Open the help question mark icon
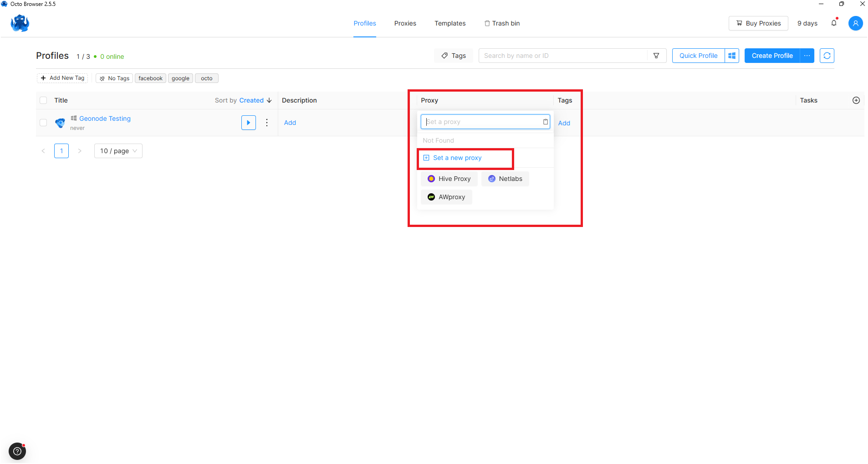Image resolution: width=868 pixels, height=464 pixels. point(17,451)
